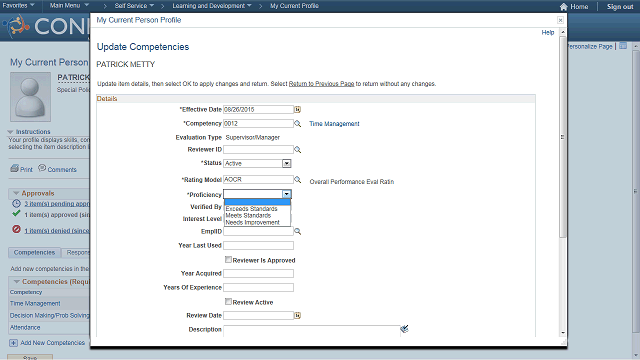Screen dimensions: 640x360
Task: Click My Current Profile breadcrumb
Action: click(294, 6)
